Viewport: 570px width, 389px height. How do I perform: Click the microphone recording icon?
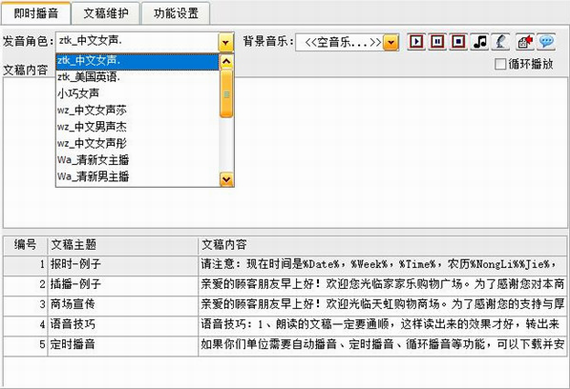click(x=501, y=41)
